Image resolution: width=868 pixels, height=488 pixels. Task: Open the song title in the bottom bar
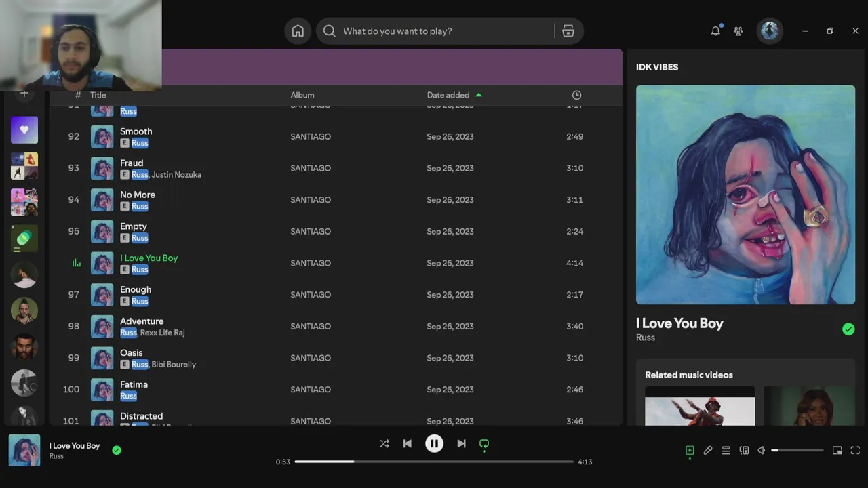click(x=75, y=445)
